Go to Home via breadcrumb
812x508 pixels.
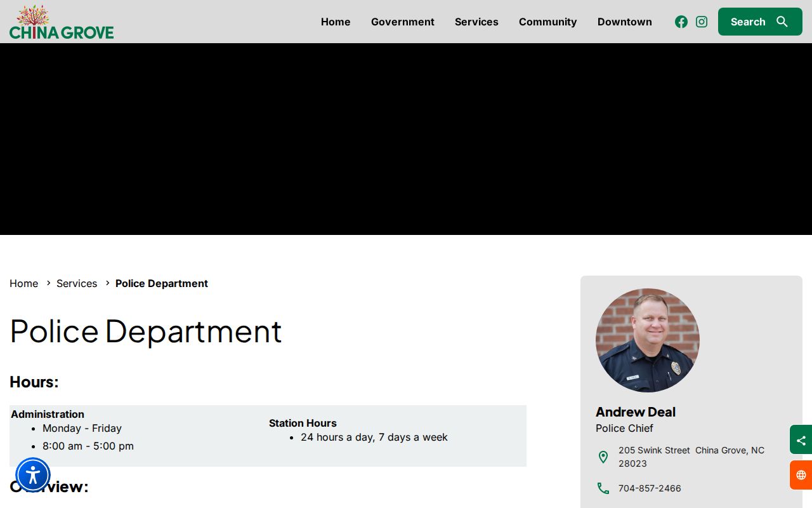(23, 283)
